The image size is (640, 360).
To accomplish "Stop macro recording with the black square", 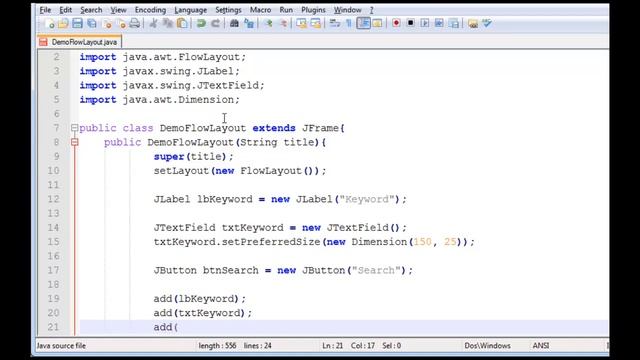I will tap(411, 23).
